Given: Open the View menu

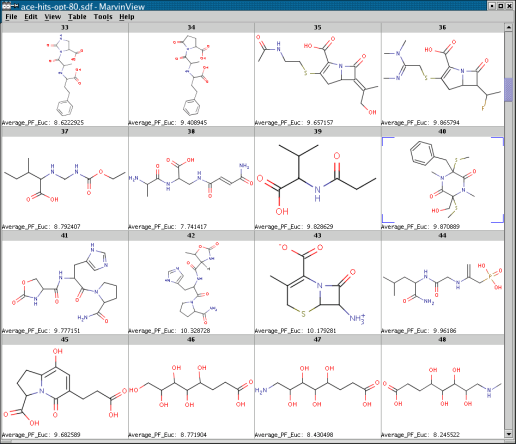Looking at the screenshot, I should pos(53,17).
